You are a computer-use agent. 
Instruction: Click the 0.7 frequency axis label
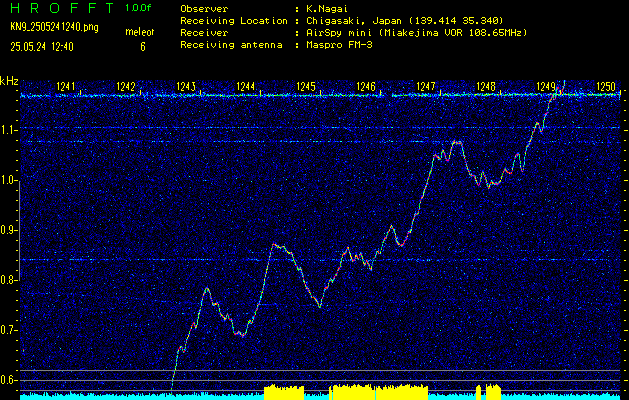click(9, 330)
